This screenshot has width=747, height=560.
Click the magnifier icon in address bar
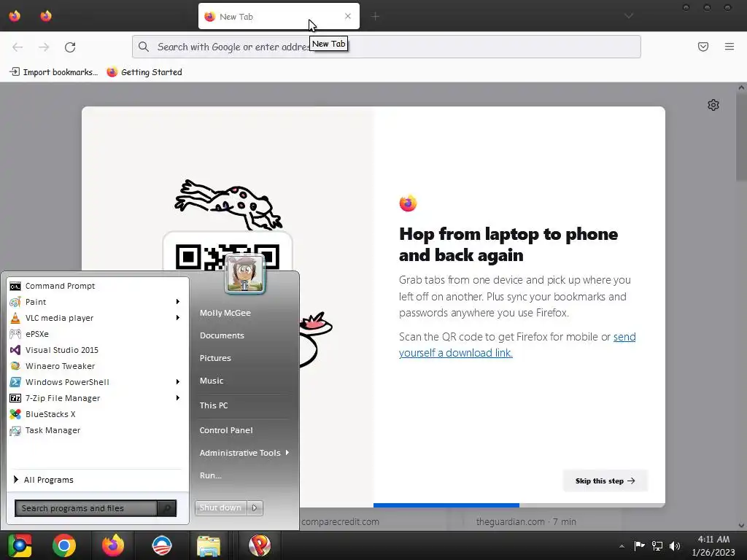tap(144, 47)
